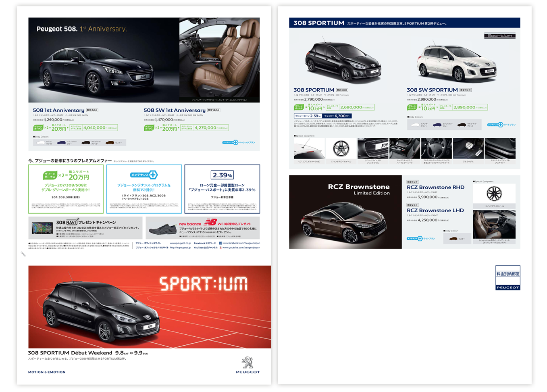Screen dimensions: 547x392
Task: Open the www.facebook.com/PeugeotJapon link
Action: pos(241,243)
